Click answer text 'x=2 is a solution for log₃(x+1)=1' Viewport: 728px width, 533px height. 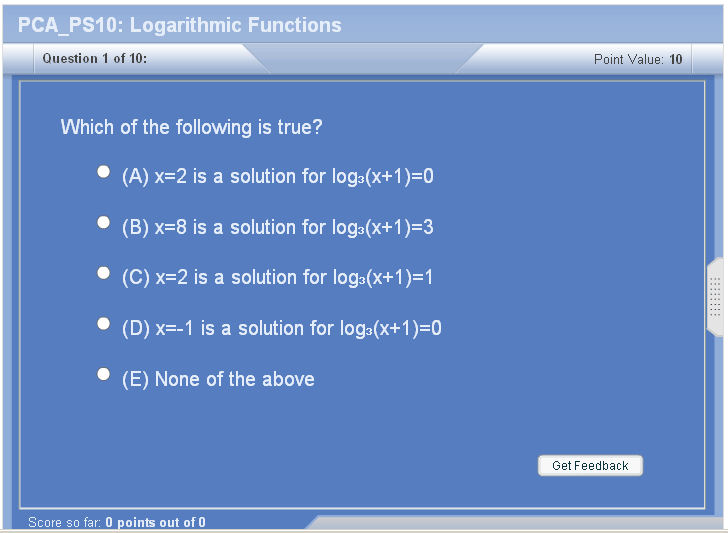[294, 278]
